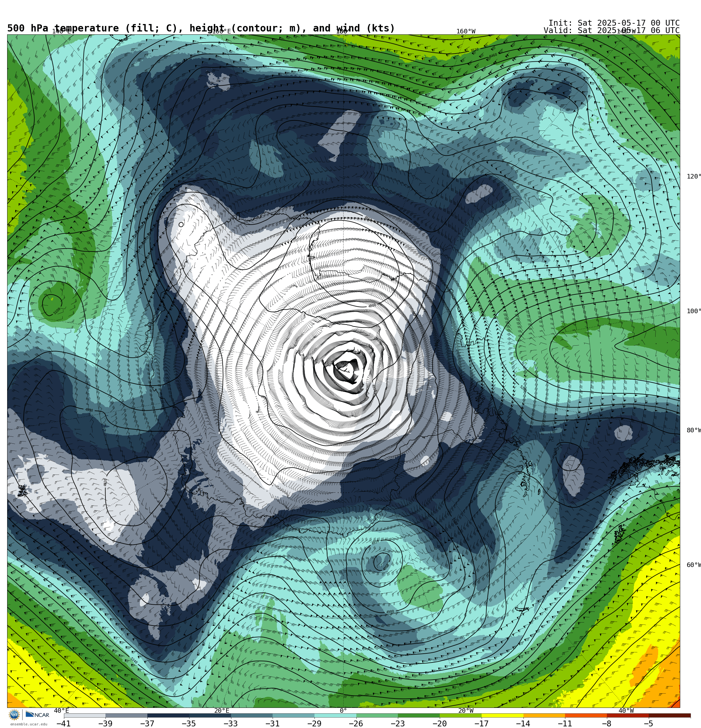Pick the dark green swatch between -23 and -20

[419, 715]
